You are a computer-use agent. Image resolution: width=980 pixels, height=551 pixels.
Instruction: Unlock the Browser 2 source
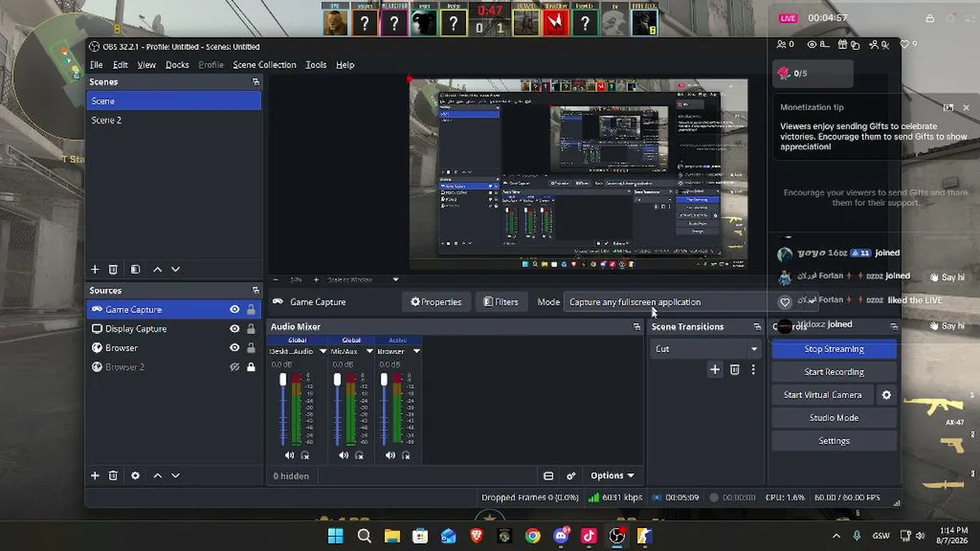click(250, 367)
